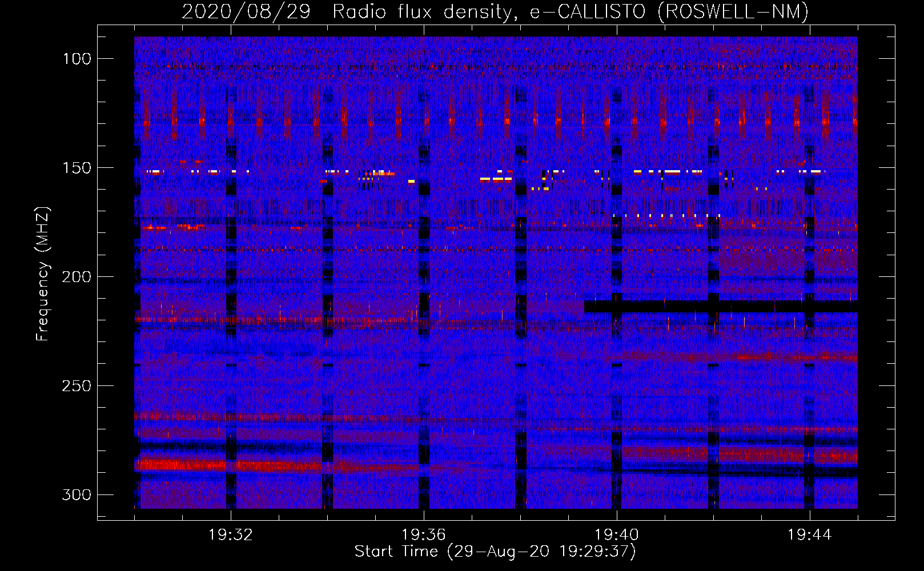Click the 19:44 time tick label

coord(810,535)
